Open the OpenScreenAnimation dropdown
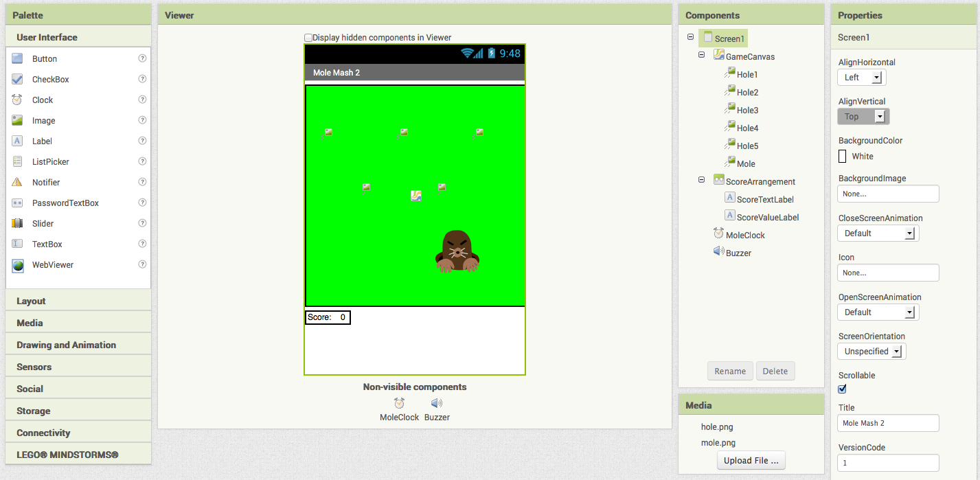Screen dimensions: 980x480 [x=878, y=312]
